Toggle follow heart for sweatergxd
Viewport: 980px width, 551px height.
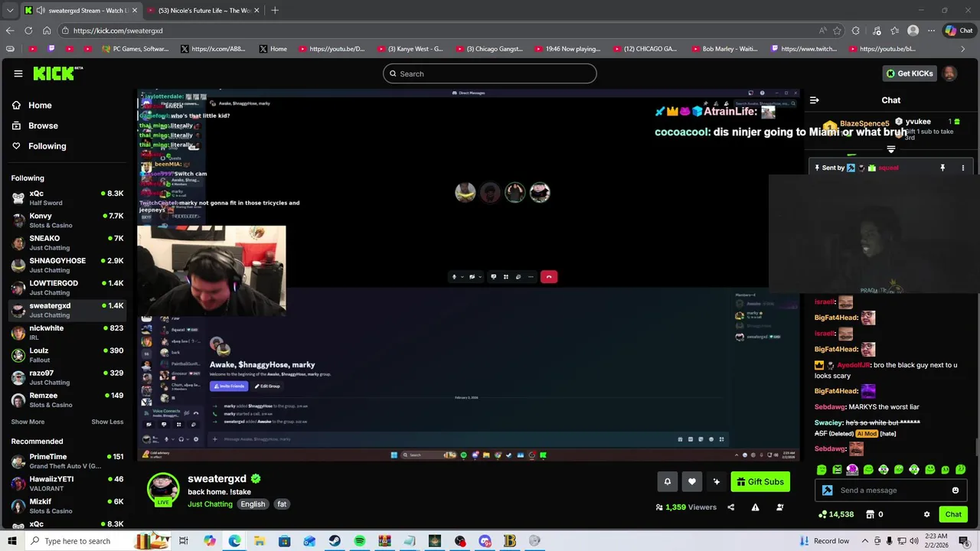click(692, 481)
